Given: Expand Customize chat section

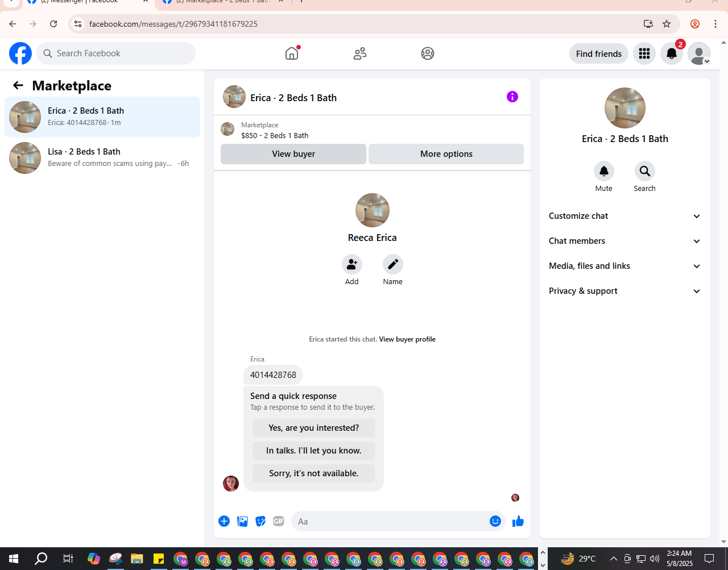Looking at the screenshot, I should point(625,216).
